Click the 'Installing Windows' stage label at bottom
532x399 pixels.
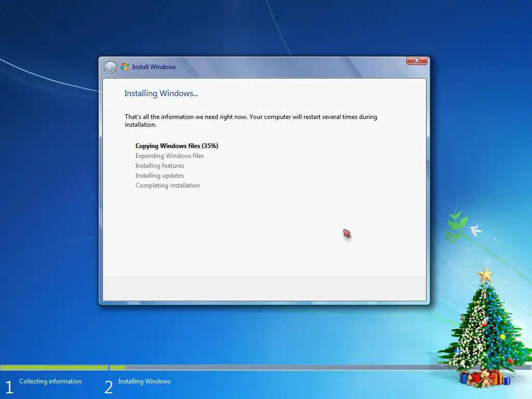[144, 381]
